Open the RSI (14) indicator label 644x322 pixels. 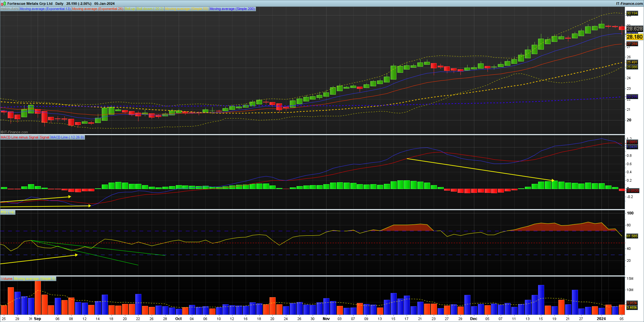coord(7,213)
